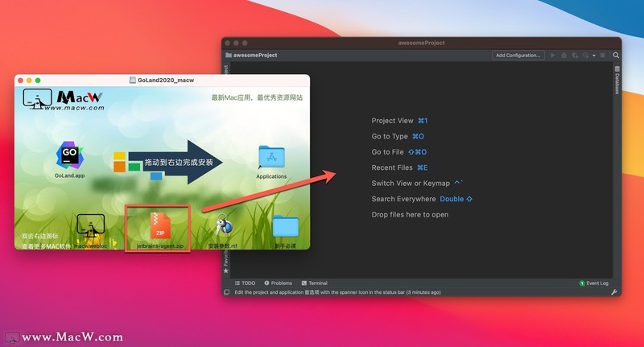Click the 'Go to Type' hint text
Viewport: 644px width, 347px height.
[x=390, y=136]
